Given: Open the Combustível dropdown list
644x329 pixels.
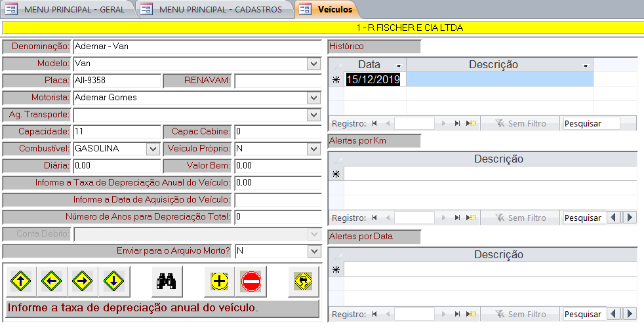Looking at the screenshot, I should point(153,149).
